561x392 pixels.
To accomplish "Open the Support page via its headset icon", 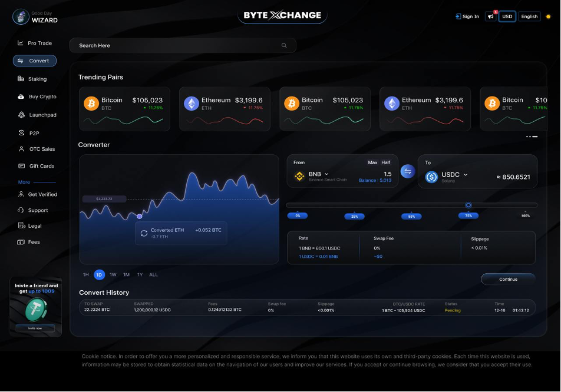I will (x=21, y=210).
